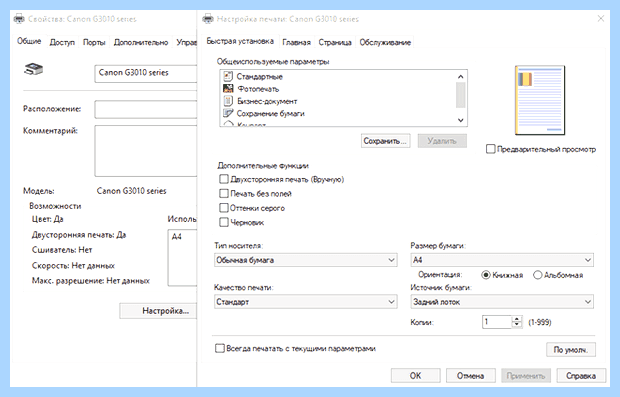This screenshot has width=620, height=397.
Task: Enable Печать без полей
Action: click(x=223, y=193)
